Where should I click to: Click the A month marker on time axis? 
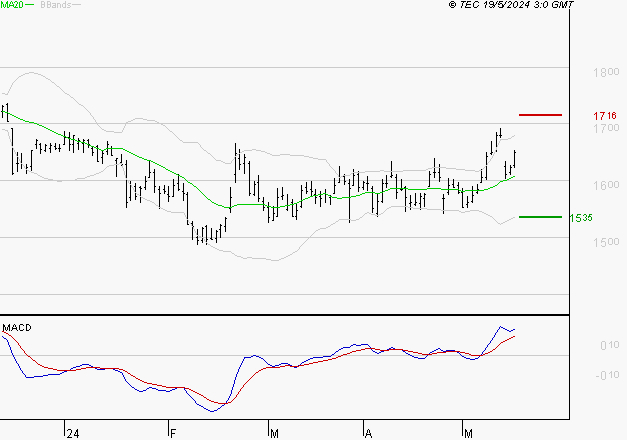369,433
